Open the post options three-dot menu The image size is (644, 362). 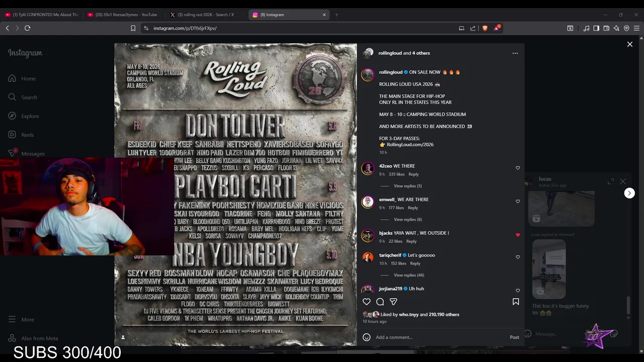(515, 53)
